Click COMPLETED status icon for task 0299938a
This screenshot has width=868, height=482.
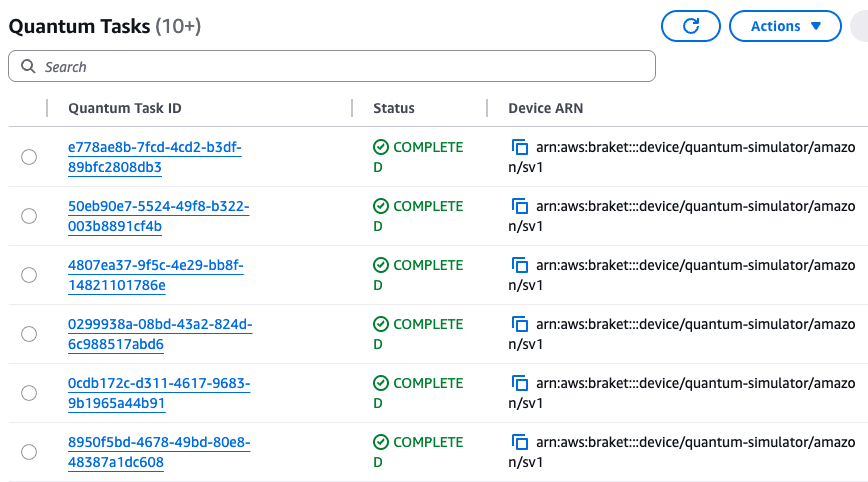(381, 324)
